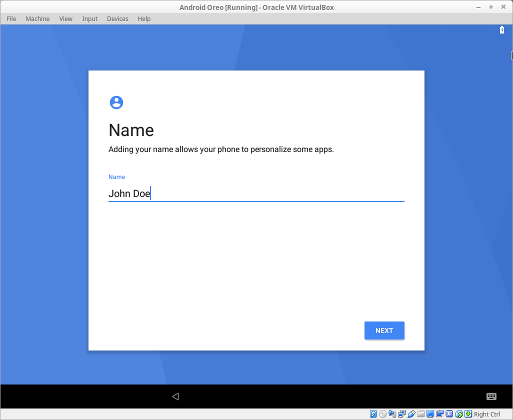
Task: Click the 'Adding your name allows' description text
Action: (221, 149)
